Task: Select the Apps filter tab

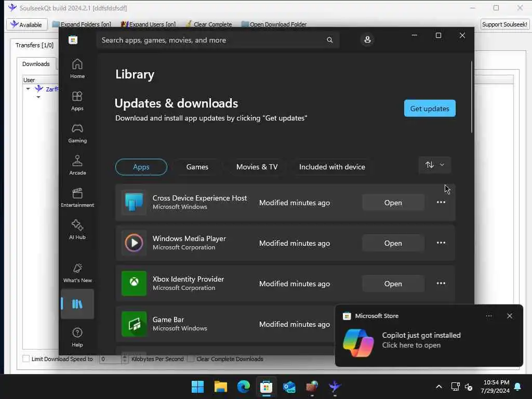Action: [141, 167]
